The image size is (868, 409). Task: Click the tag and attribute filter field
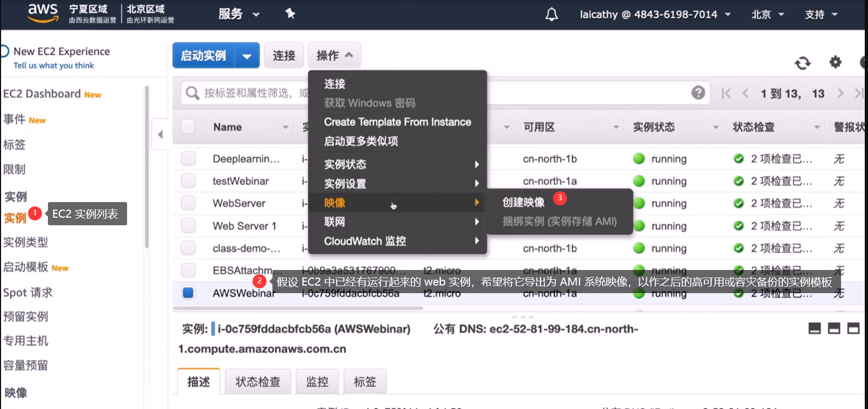click(x=445, y=93)
